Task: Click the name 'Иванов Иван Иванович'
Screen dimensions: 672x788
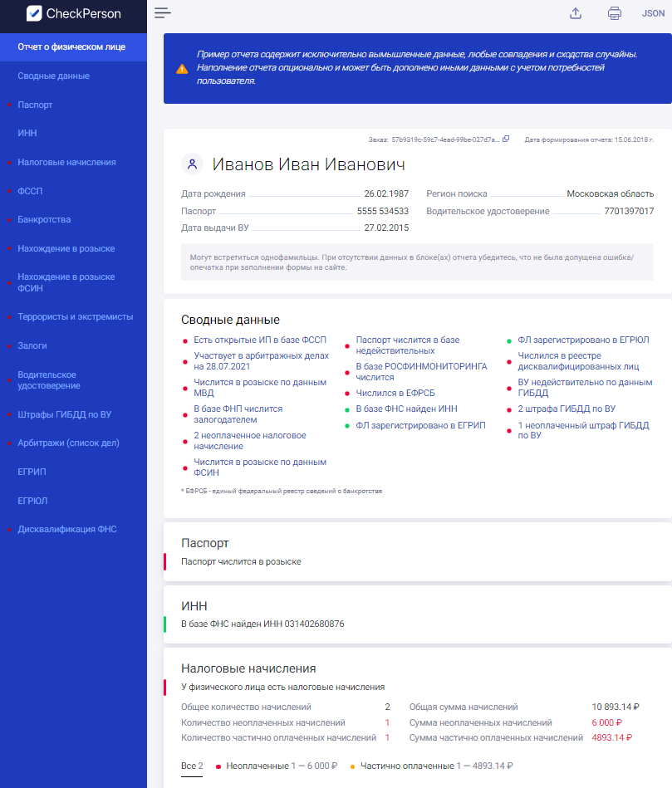Action: tap(309, 164)
